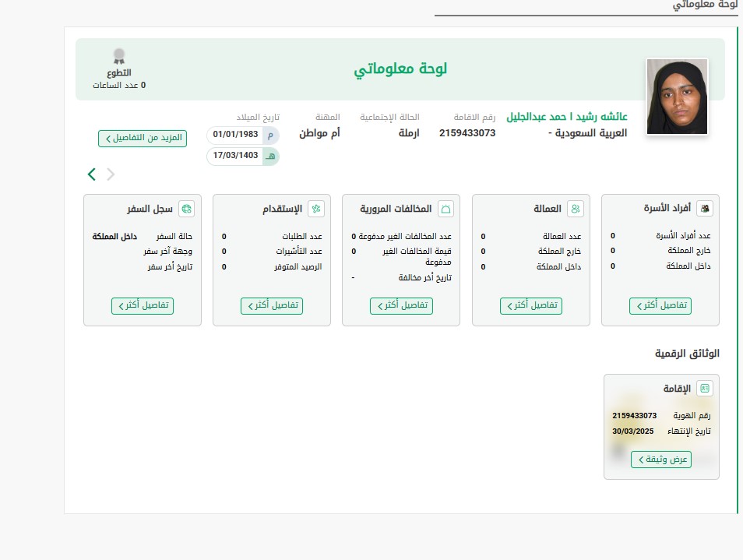Open تفاصيل أكثر under Traffic Violations

[x=401, y=305]
